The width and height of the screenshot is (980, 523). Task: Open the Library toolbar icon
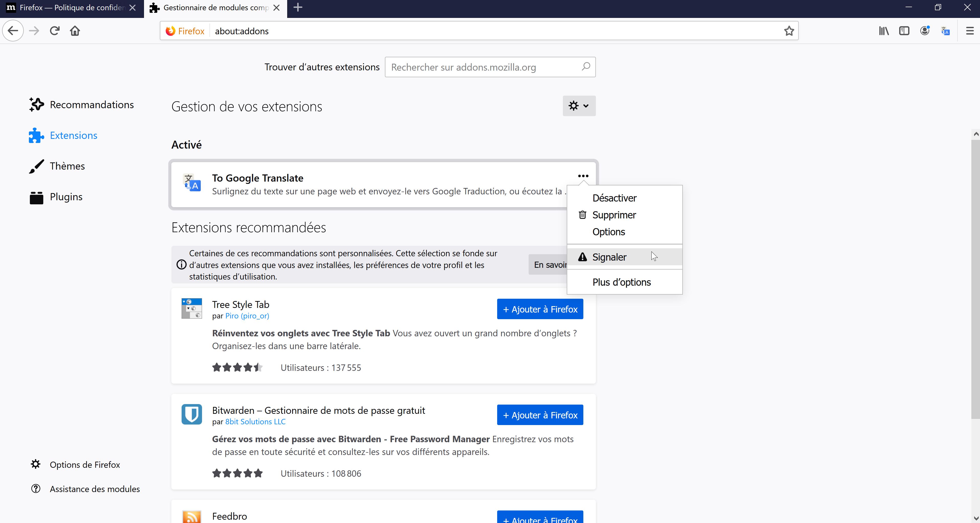[884, 31]
